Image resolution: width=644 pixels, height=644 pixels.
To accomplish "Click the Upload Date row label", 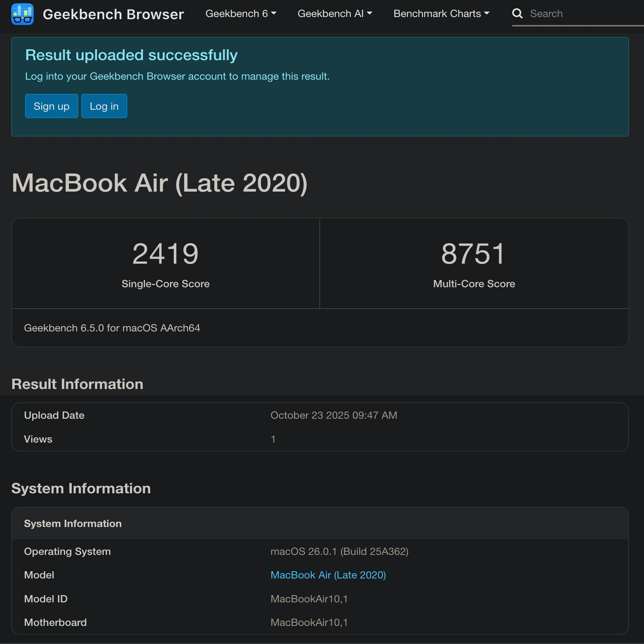I will tap(54, 415).
